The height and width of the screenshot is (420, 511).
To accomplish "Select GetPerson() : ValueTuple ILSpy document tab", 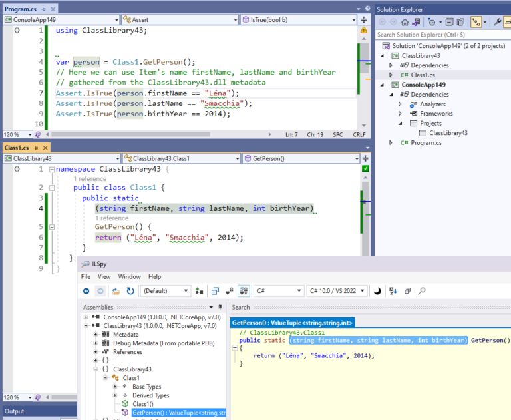I will tap(292, 323).
